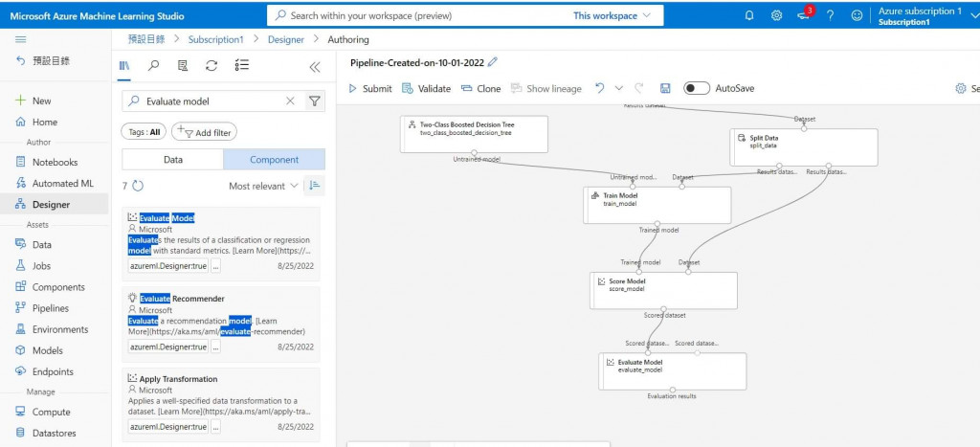The image size is (980, 447).
Task: Click the redo arrow
Action: pyautogui.click(x=638, y=88)
